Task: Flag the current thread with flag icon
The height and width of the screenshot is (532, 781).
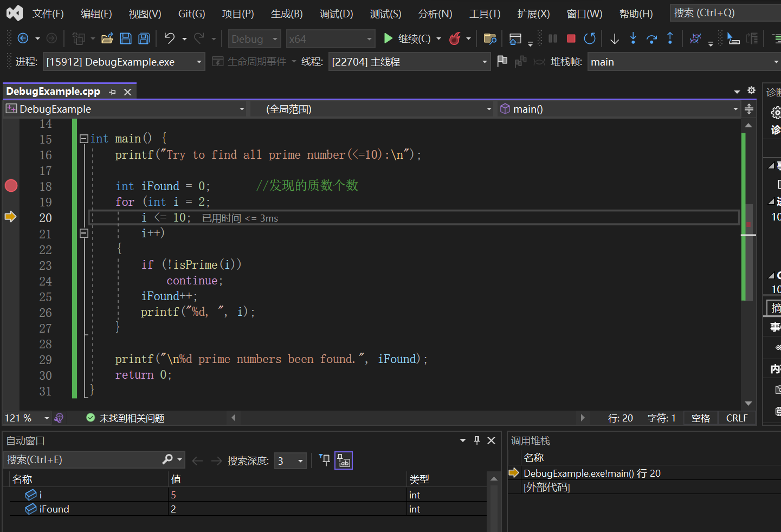Action: (x=502, y=61)
